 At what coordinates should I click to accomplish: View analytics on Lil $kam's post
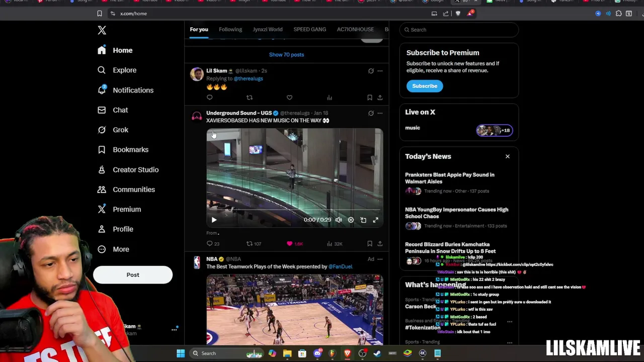(330, 98)
